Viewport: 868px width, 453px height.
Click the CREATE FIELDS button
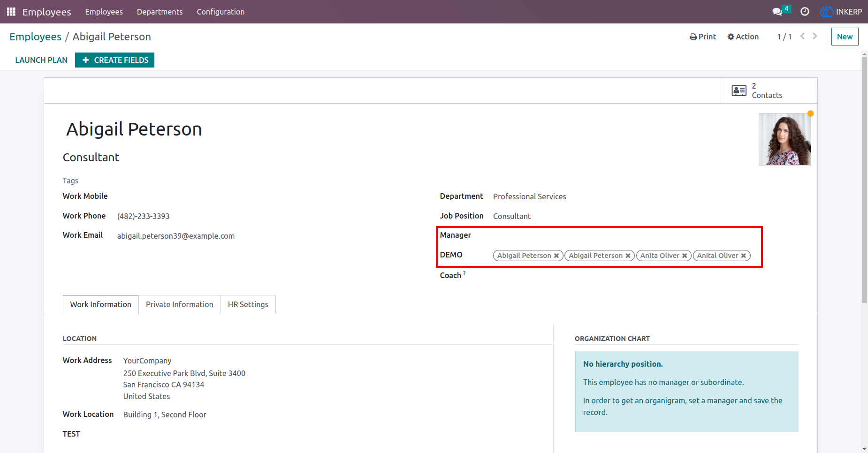[x=115, y=60]
